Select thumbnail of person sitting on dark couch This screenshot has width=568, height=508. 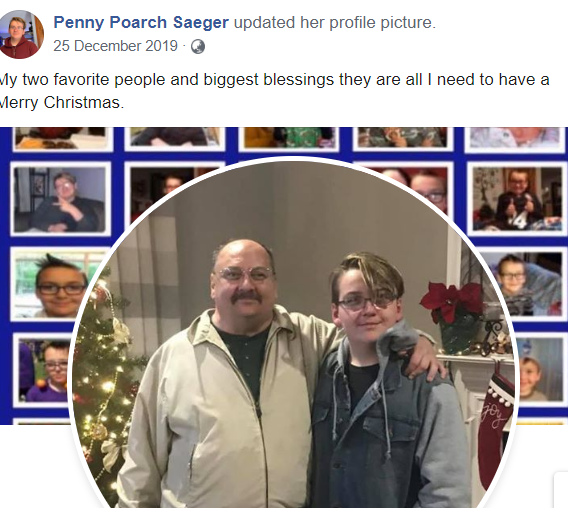pos(60,199)
